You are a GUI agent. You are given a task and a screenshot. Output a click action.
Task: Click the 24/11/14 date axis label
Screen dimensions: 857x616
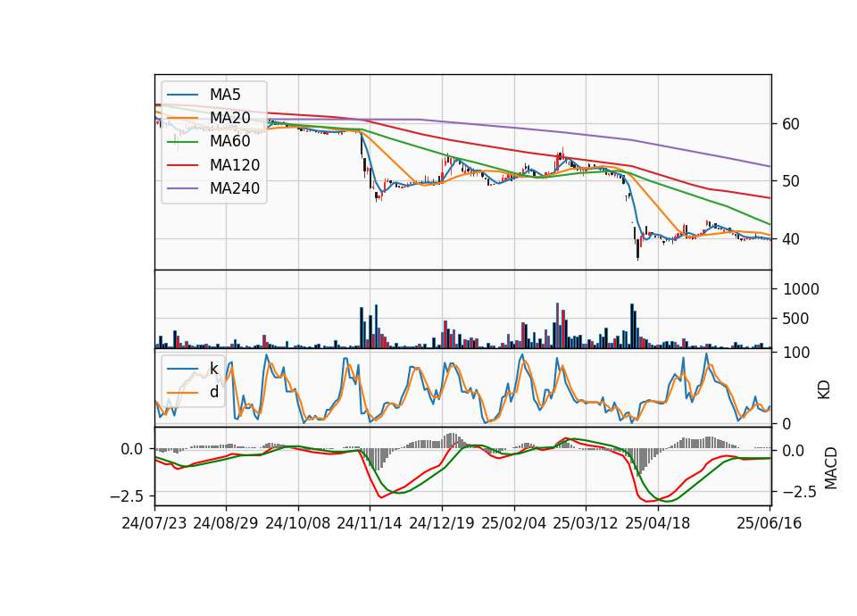click(x=370, y=523)
